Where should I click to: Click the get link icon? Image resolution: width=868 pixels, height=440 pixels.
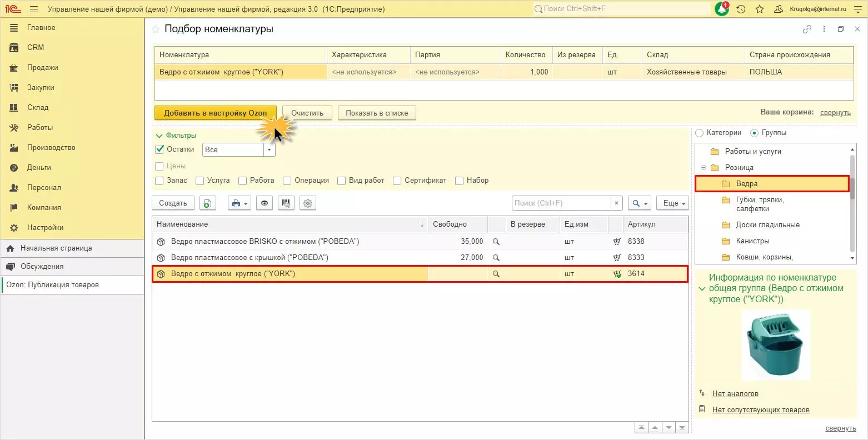point(807,29)
